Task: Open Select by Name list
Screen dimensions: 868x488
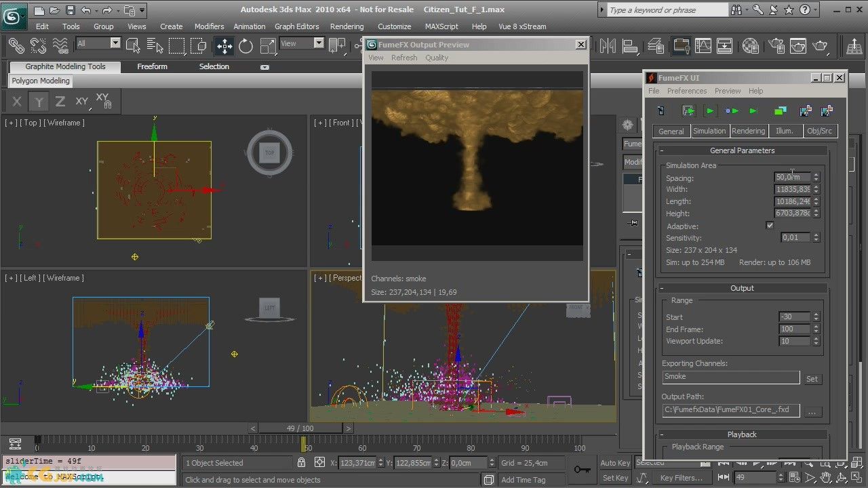Action: tap(155, 45)
